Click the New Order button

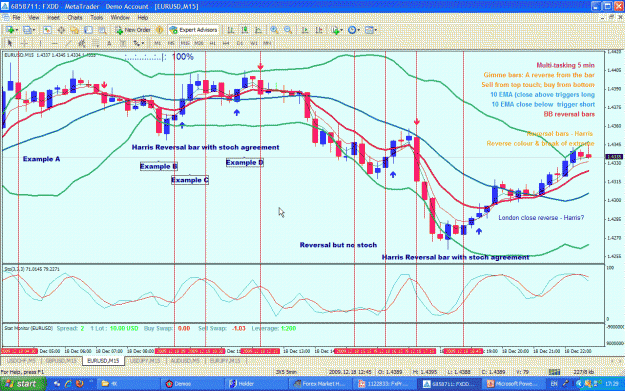(x=133, y=30)
